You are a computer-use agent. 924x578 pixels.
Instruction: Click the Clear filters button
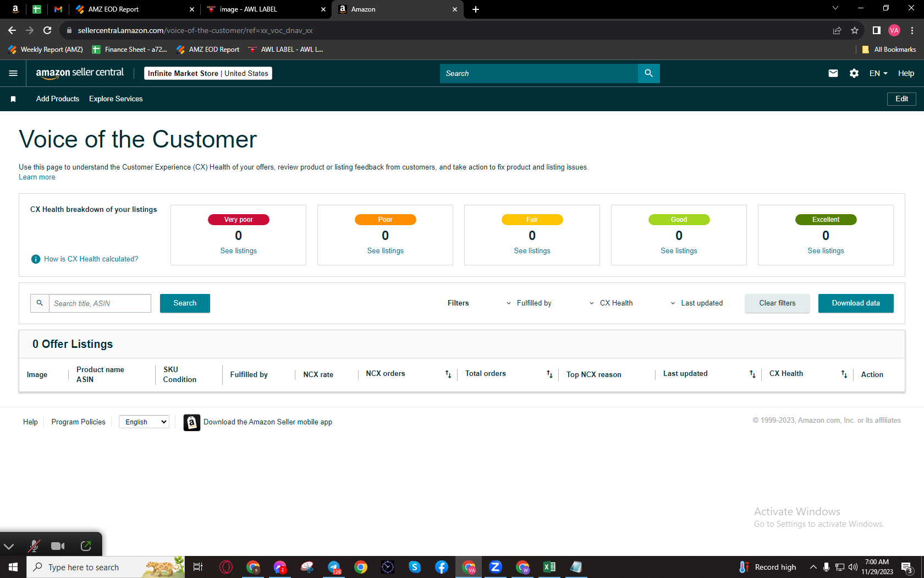[777, 303]
